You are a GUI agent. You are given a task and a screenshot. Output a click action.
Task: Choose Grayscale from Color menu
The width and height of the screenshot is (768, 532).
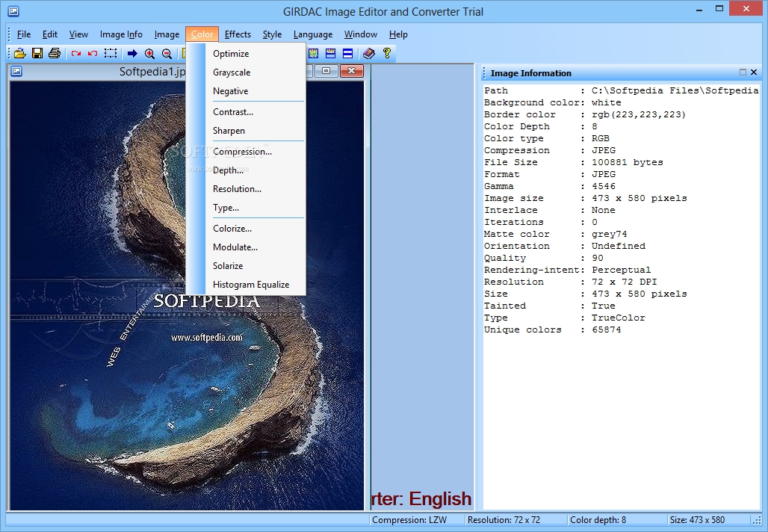point(246,72)
